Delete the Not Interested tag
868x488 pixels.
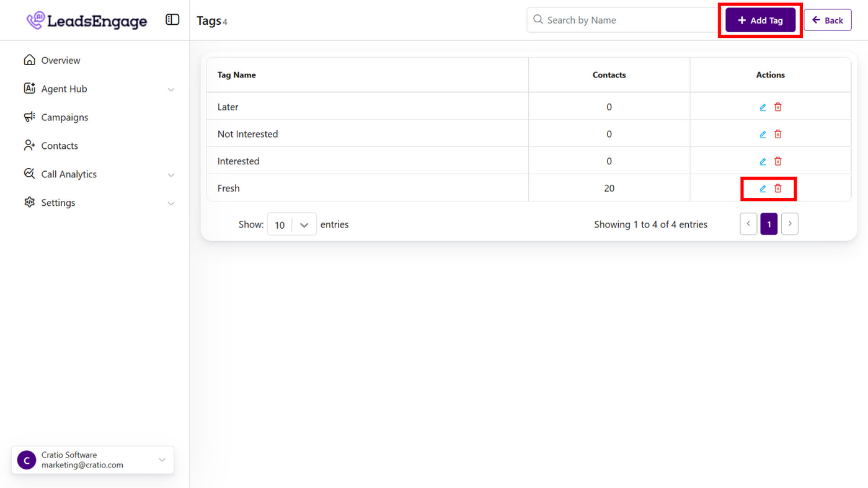778,135
